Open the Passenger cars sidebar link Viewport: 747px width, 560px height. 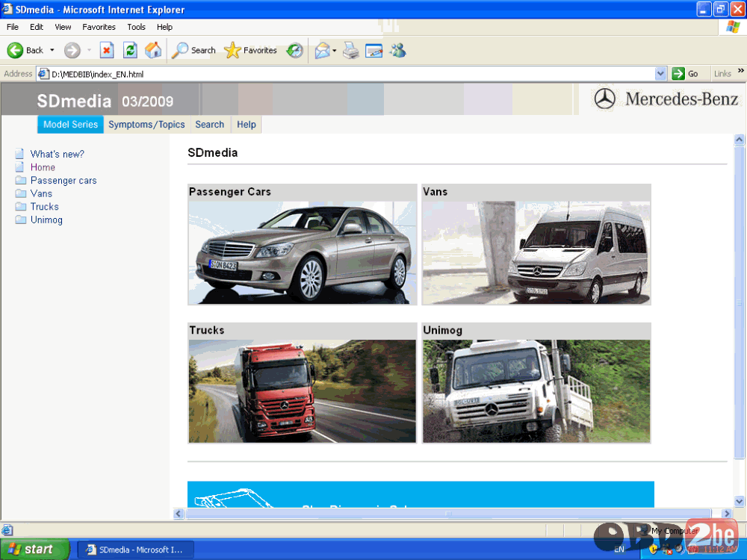(63, 180)
